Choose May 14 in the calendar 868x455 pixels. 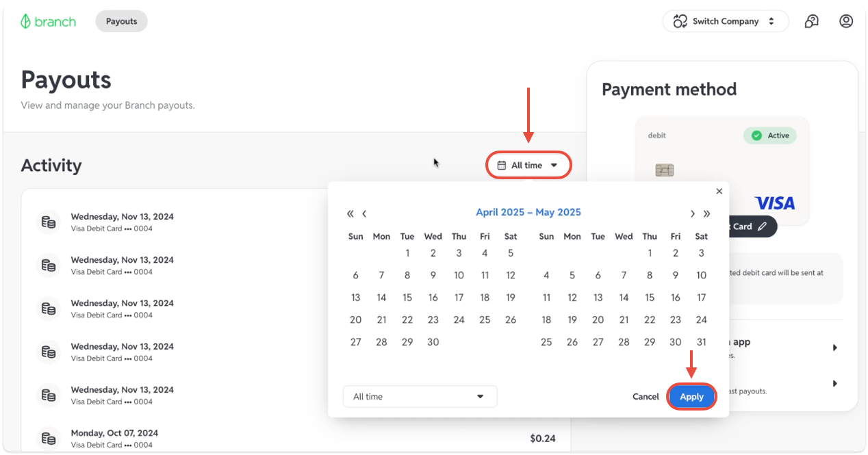point(624,298)
